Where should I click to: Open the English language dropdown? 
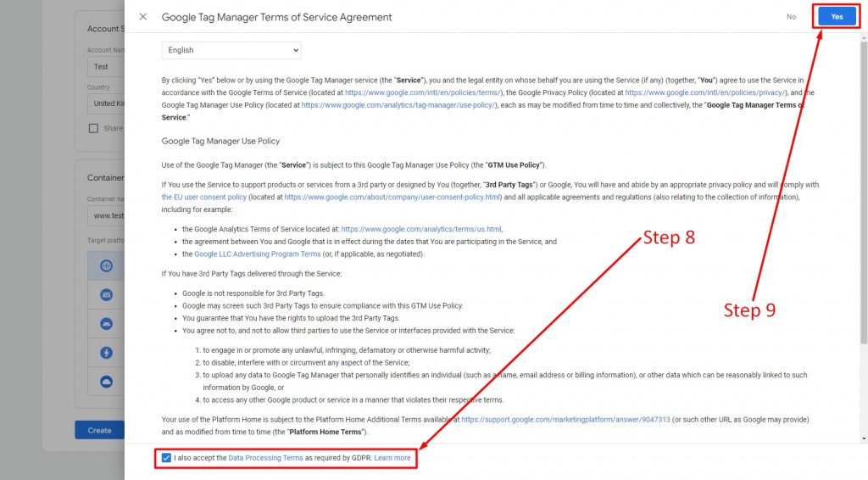click(231, 50)
